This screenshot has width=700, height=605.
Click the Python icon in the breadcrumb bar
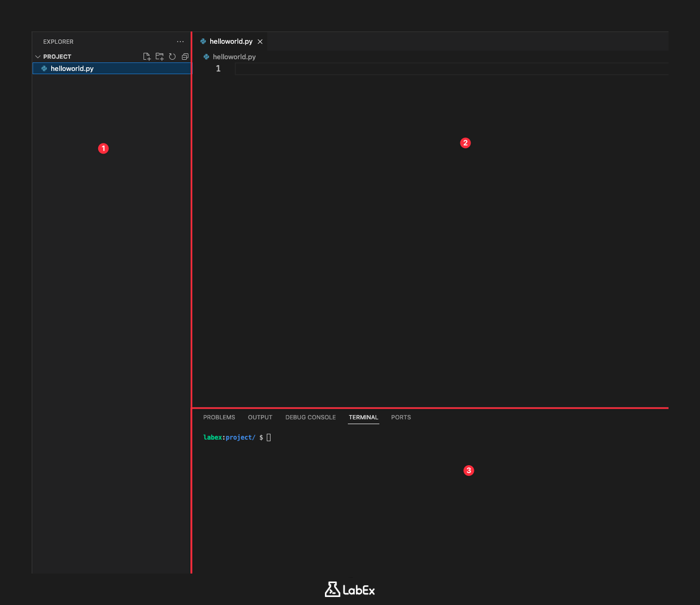(205, 57)
